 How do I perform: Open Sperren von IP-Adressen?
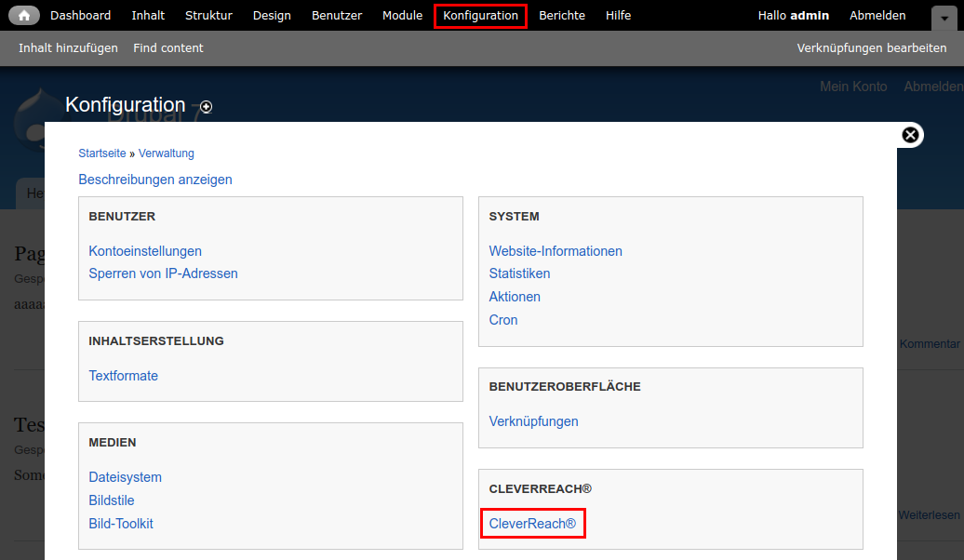pyautogui.click(x=163, y=273)
